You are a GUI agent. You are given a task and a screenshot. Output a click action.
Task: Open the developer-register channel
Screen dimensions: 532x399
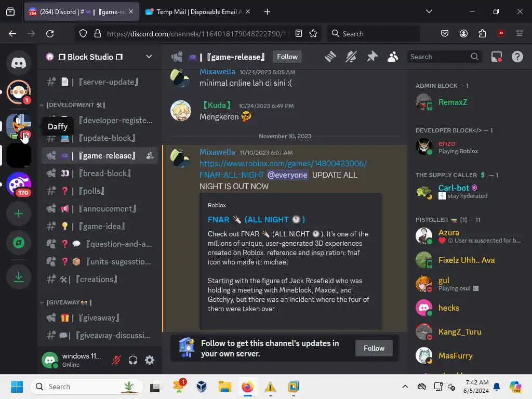(x=100, y=121)
